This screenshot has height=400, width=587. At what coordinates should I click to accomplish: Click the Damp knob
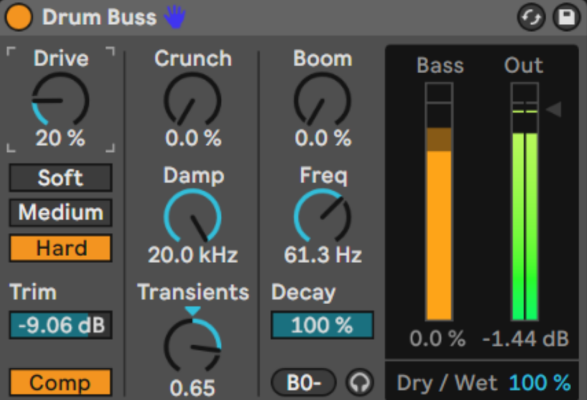pyautogui.click(x=192, y=216)
